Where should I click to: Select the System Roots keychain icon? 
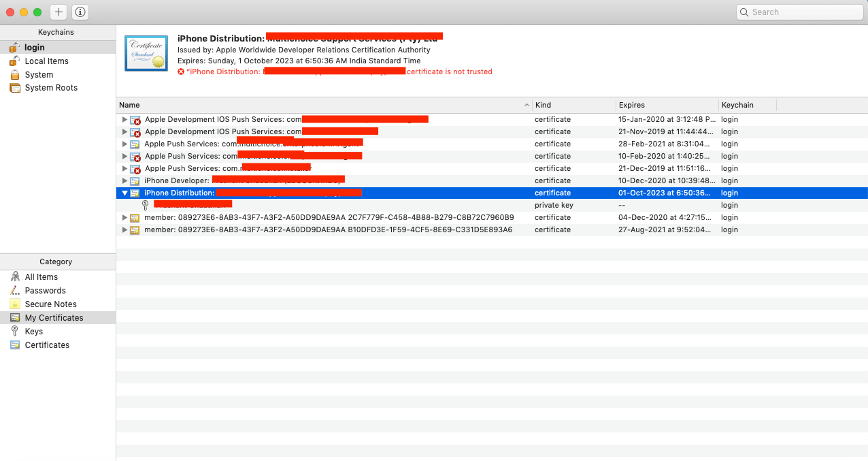[x=15, y=87]
